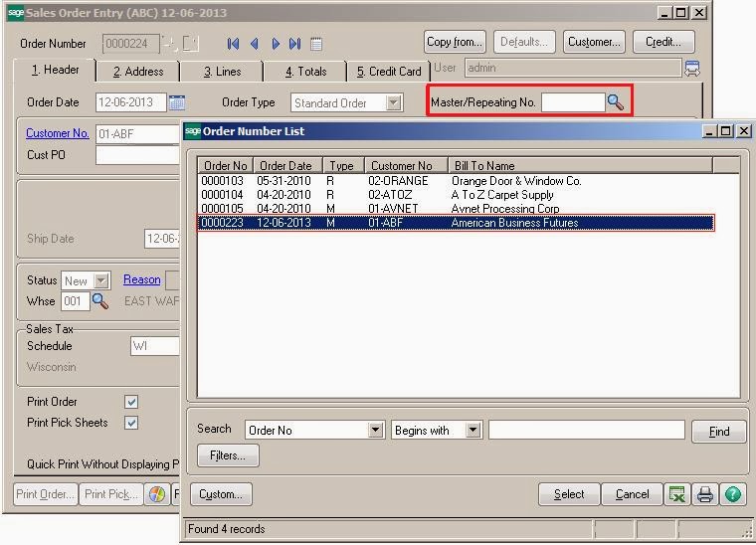Sort by Type column header
Viewport: 756px width, 545px height.
pos(343,166)
